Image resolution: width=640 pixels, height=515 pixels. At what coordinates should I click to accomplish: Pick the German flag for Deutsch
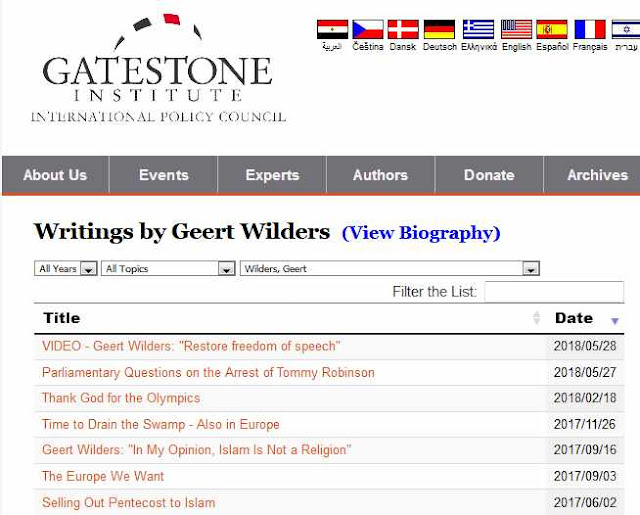pyautogui.click(x=439, y=29)
